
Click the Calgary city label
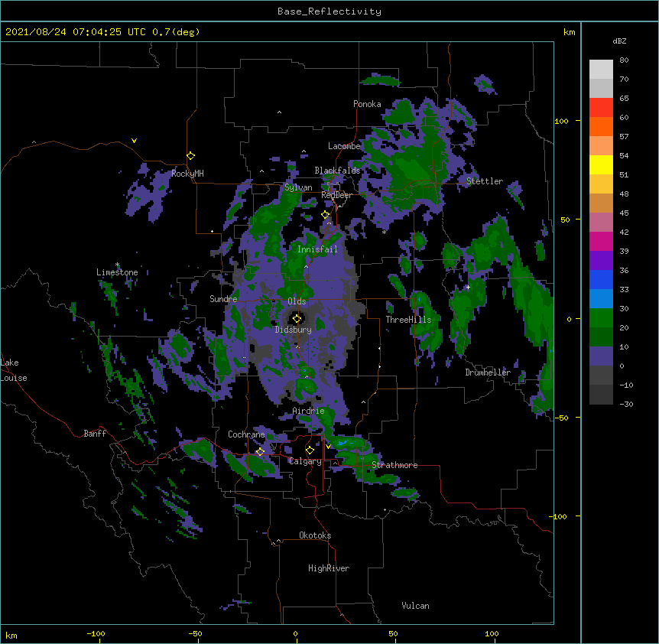coord(305,461)
